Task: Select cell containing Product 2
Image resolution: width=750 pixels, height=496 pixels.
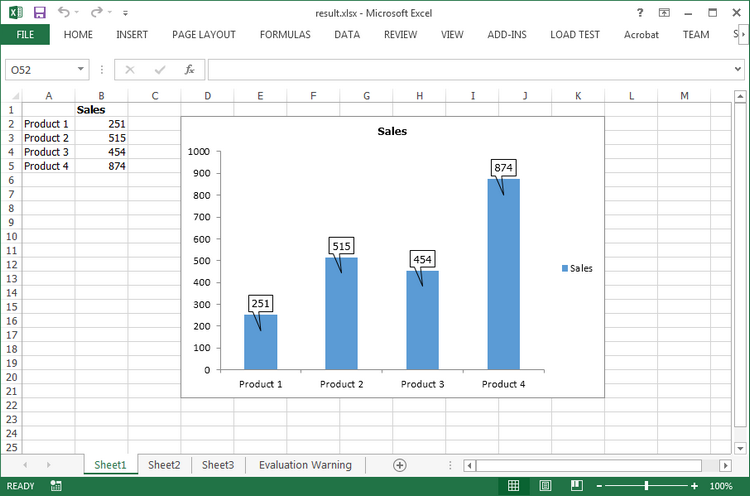Action: [x=48, y=138]
